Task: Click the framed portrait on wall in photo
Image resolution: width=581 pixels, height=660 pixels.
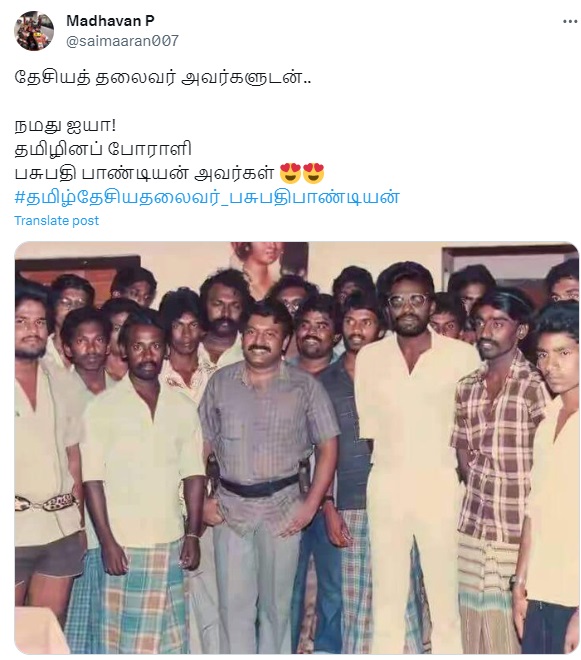Action: [269, 265]
